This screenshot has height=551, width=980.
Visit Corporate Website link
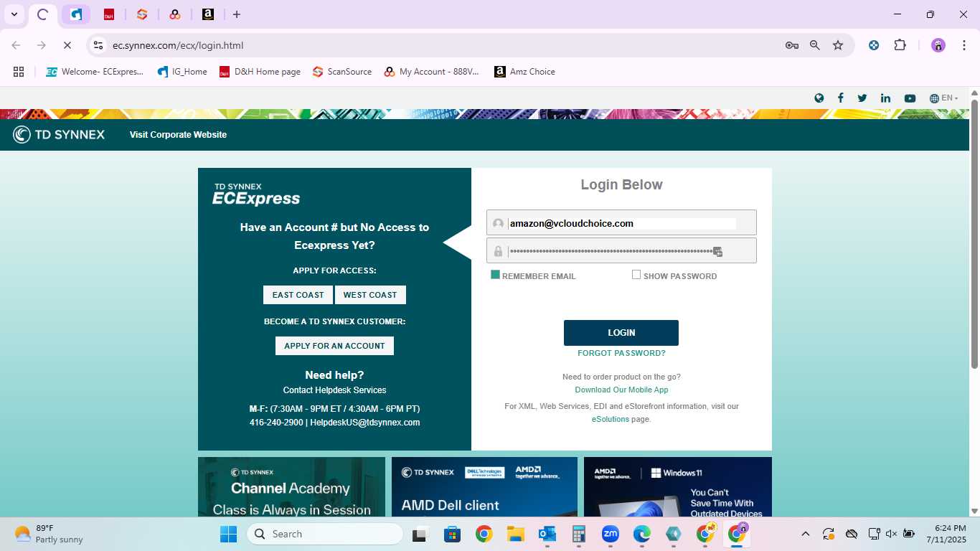coord(178,135)
